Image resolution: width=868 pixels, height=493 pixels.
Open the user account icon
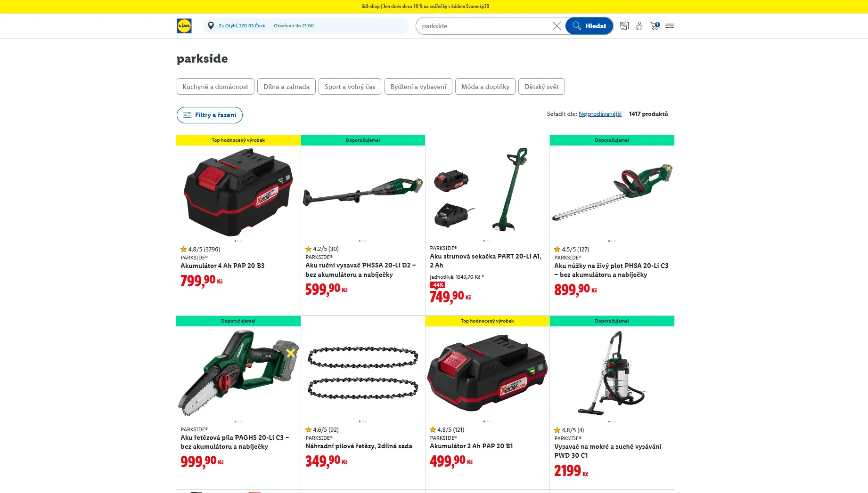639,26
